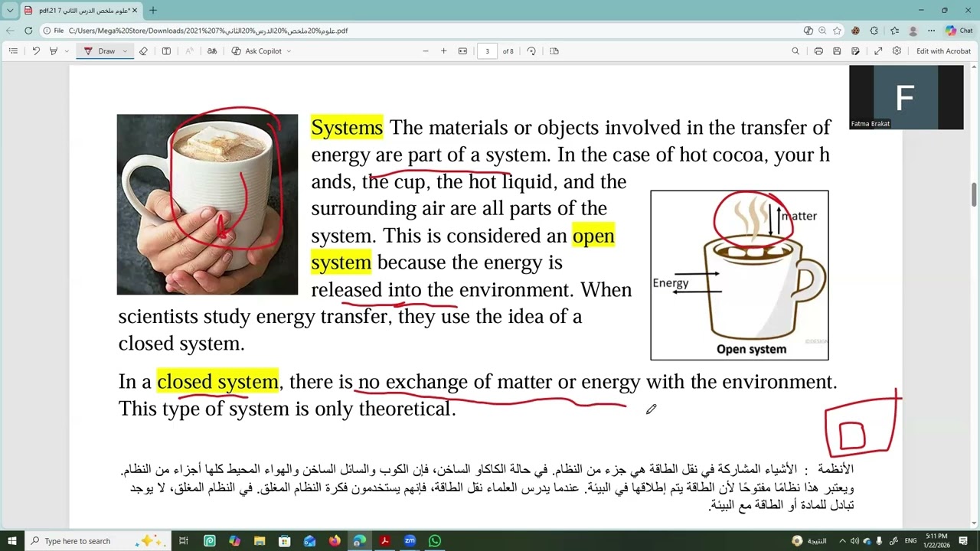Viewport: 980px width, 551px height.
Task: Save the PDF file
Action: 837,51
